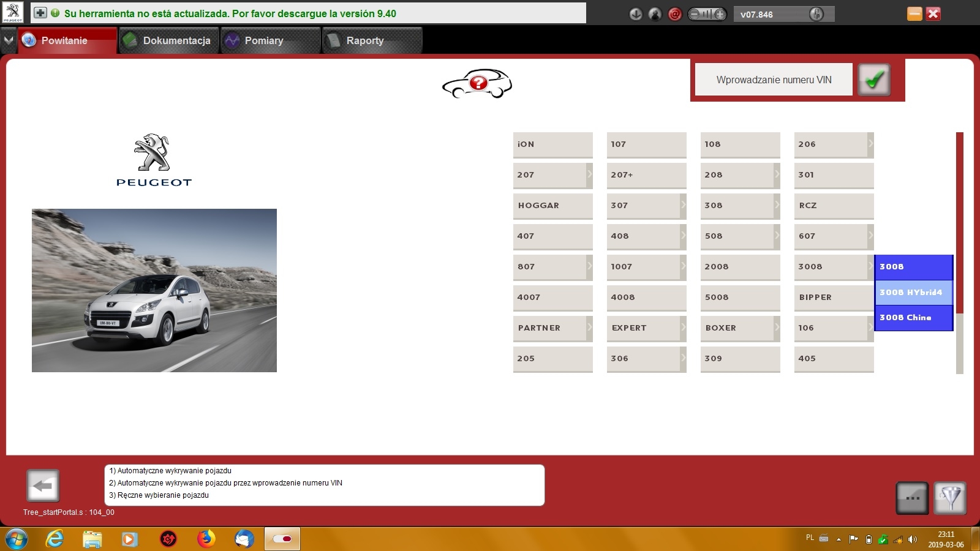Click the Peugeot 3008 car photo
Viewport: 980px width, 551px height.
click(x=154, y=290)
